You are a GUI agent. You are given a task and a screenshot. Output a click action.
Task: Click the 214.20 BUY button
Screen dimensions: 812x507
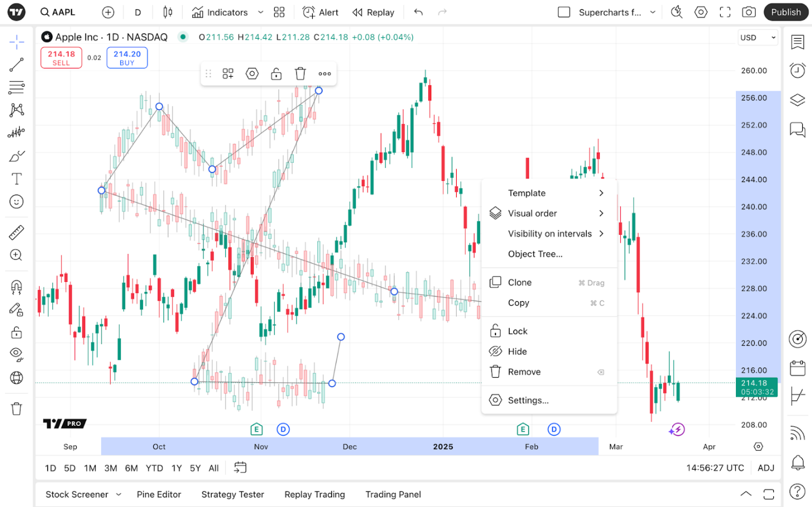click(127, 58)
